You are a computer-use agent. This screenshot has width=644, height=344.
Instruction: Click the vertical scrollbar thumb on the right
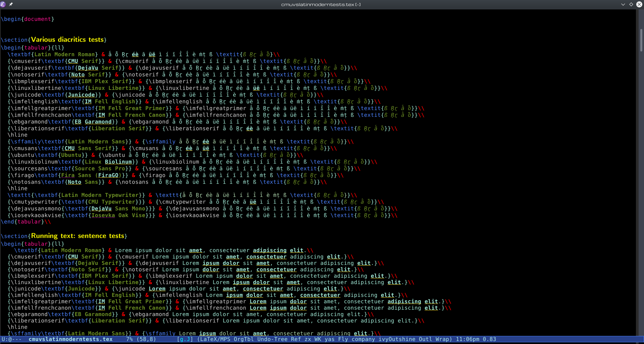coord(641,40)
